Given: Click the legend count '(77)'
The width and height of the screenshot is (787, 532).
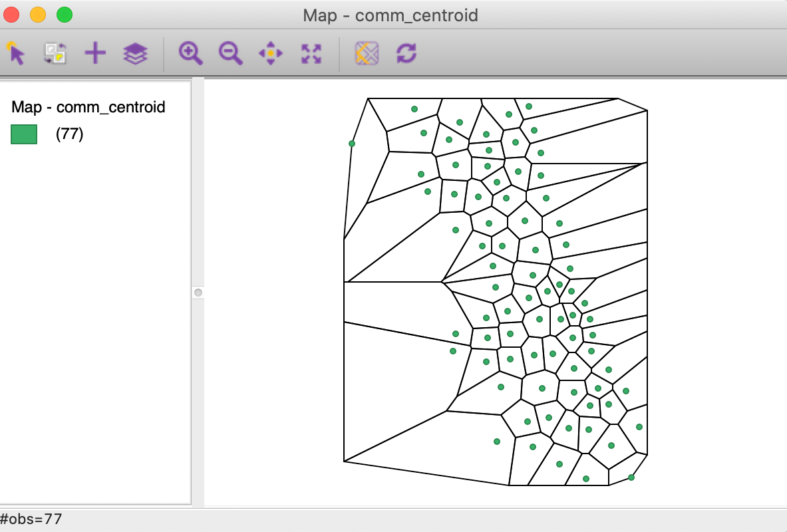Looking at the screenshot, I should pyautogui.click(x=70, y=134).
